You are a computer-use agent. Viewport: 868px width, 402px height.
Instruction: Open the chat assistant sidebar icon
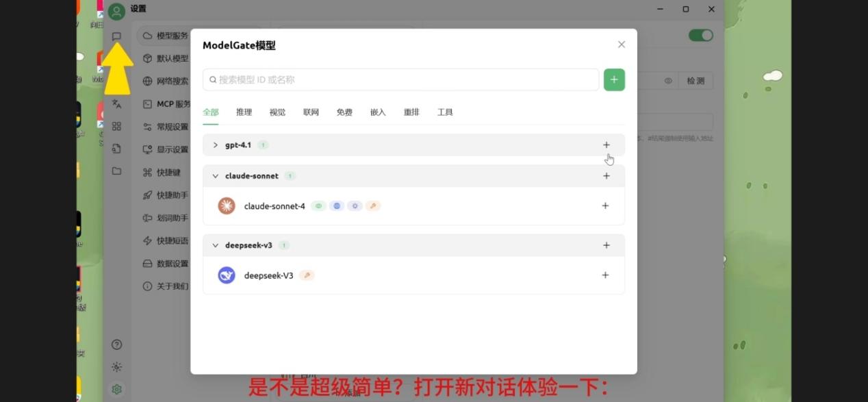click(x=116, y=36)
